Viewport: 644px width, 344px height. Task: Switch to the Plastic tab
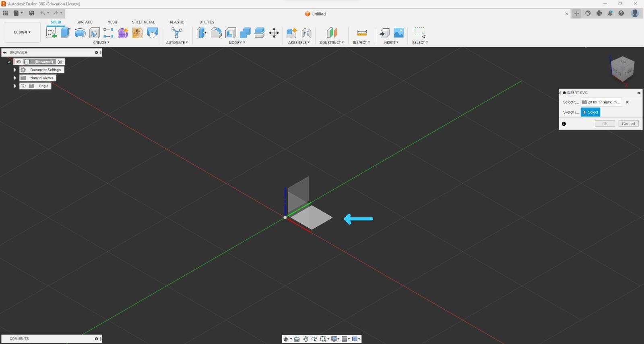pos(177,22)
